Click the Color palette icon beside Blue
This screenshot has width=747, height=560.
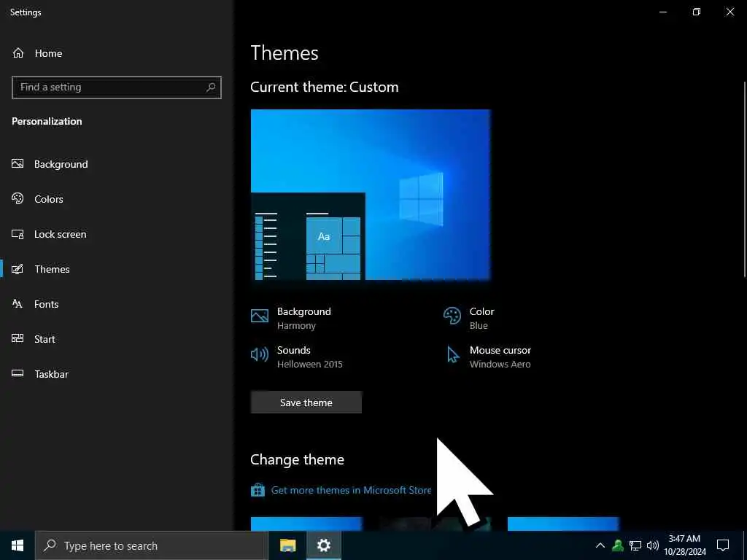click(x=452, y=316)
